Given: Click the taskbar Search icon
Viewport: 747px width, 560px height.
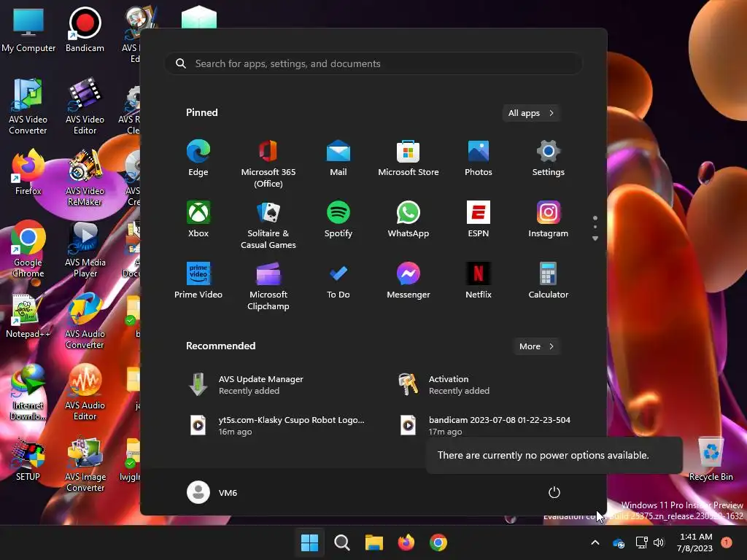Looking at the screenshot, I should coord(341,542).
